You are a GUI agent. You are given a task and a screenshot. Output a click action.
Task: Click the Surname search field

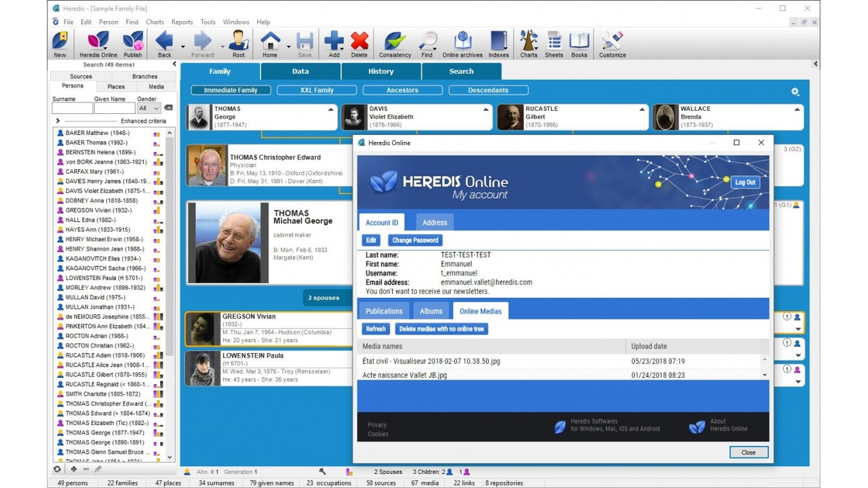point(73,108)
